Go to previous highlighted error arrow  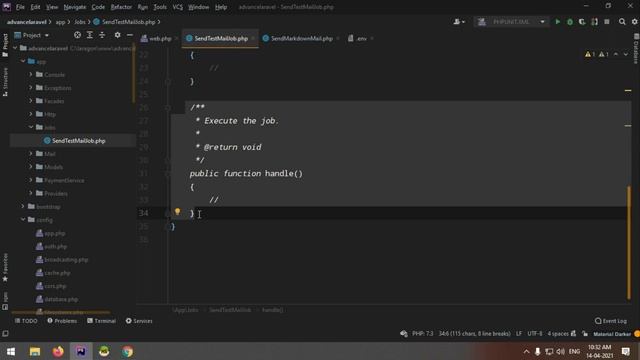(616, 54)
